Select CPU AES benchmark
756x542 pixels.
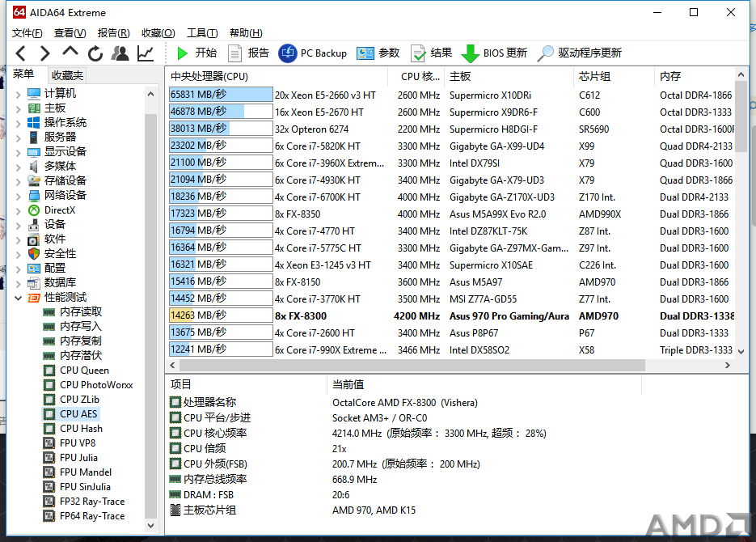click(x=78, y=413)
